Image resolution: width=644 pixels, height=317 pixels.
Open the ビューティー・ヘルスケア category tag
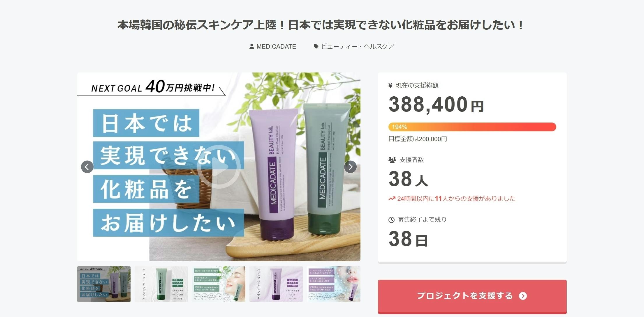point(358,46)
